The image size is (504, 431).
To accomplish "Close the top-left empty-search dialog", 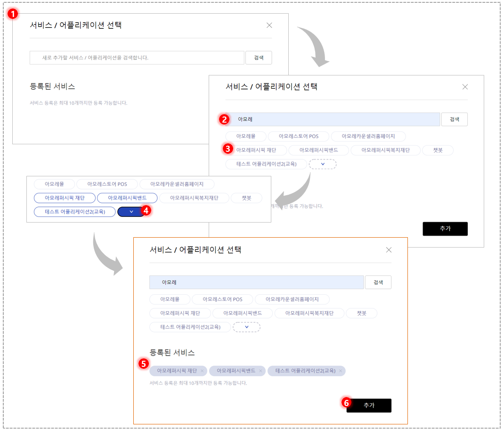I will point(269,25).
